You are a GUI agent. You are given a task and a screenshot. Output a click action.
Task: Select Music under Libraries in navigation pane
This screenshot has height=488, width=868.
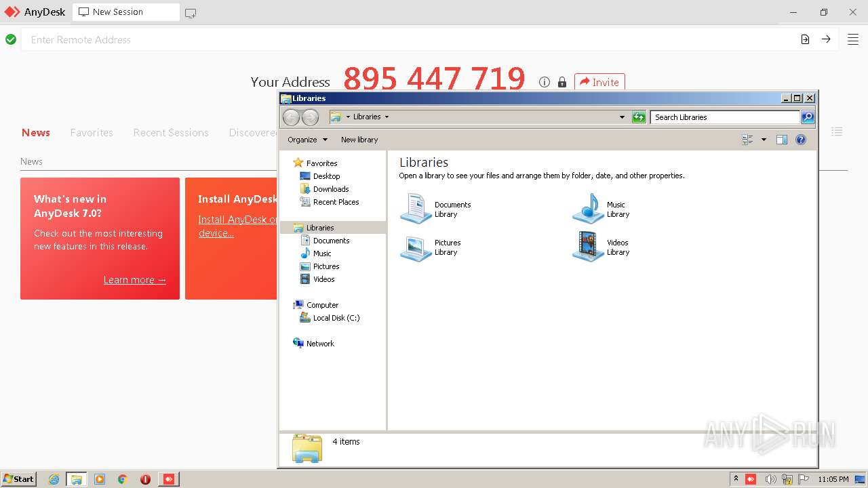322,253
